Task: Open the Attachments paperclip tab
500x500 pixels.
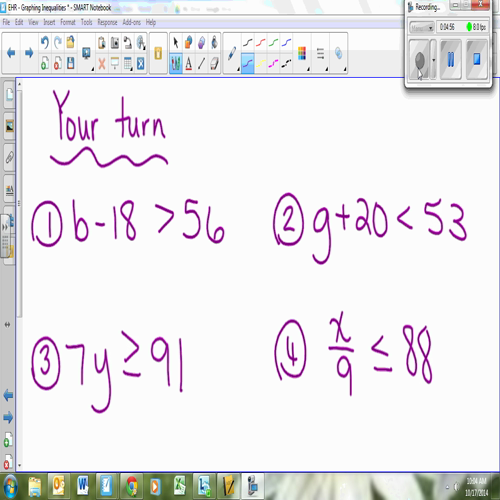Action: coord(9,157)
